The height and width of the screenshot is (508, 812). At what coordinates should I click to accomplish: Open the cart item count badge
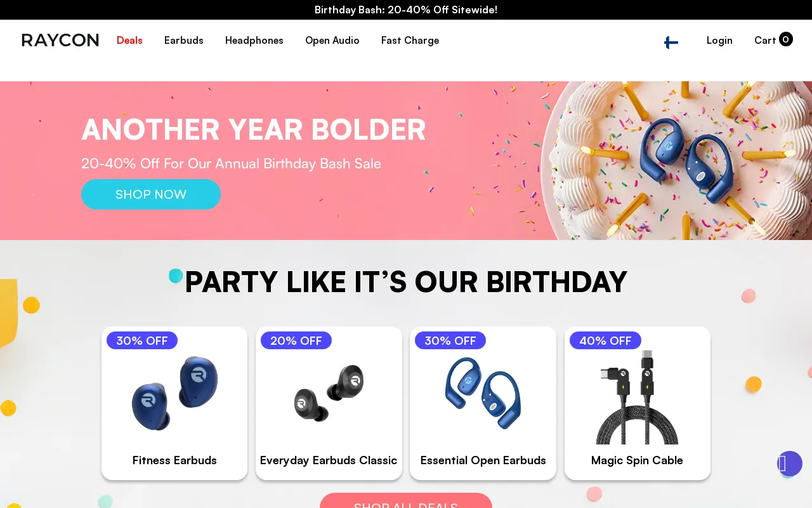point(785,39)
